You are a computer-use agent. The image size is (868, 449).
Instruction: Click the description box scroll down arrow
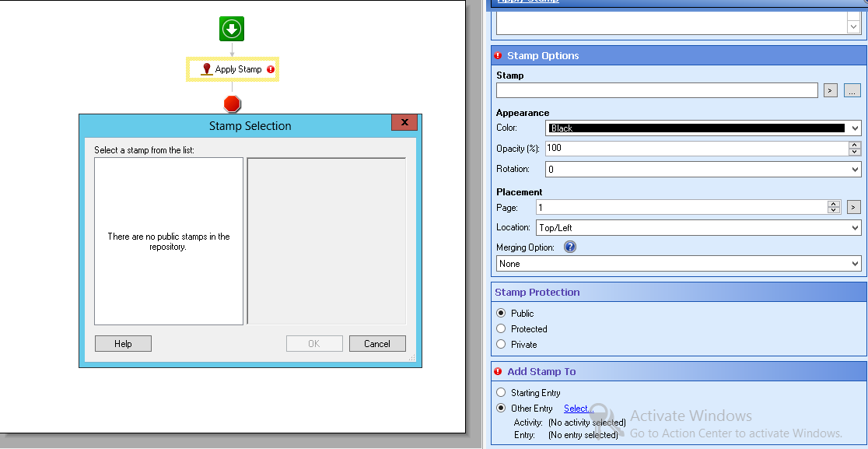(x=853, y=26)
